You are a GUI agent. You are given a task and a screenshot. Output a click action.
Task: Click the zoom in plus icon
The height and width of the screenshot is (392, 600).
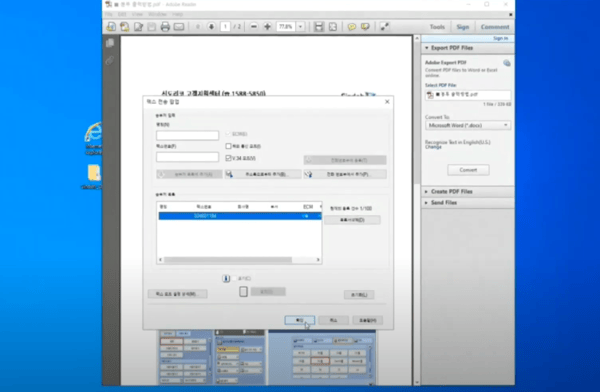tap(267, 26)
